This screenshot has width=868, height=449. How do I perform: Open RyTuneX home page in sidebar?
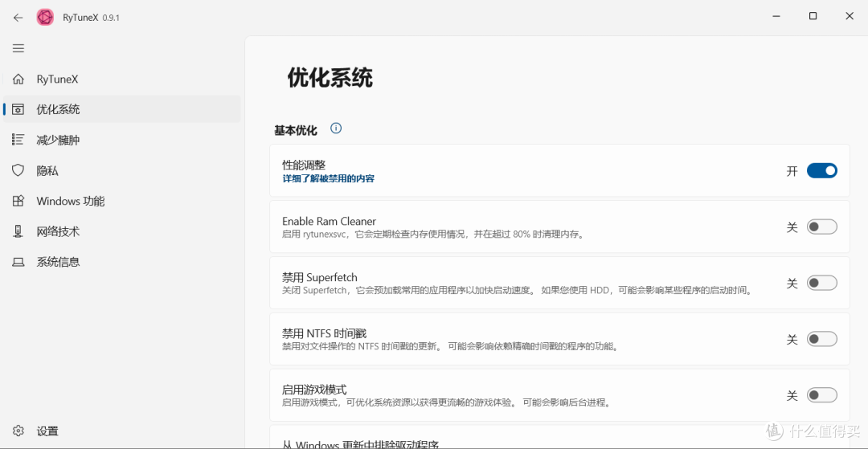(122, 79)
